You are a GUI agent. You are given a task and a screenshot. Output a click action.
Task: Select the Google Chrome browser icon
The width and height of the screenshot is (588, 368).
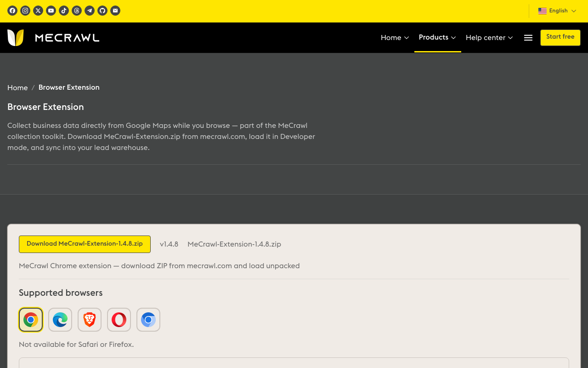(31, 320)
